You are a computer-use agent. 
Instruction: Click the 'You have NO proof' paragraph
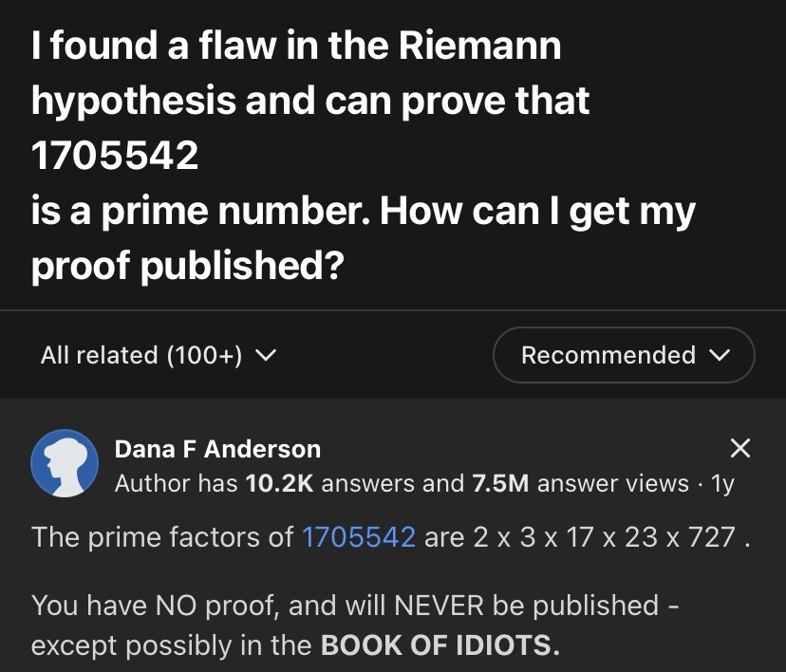(x=355, y=625)
